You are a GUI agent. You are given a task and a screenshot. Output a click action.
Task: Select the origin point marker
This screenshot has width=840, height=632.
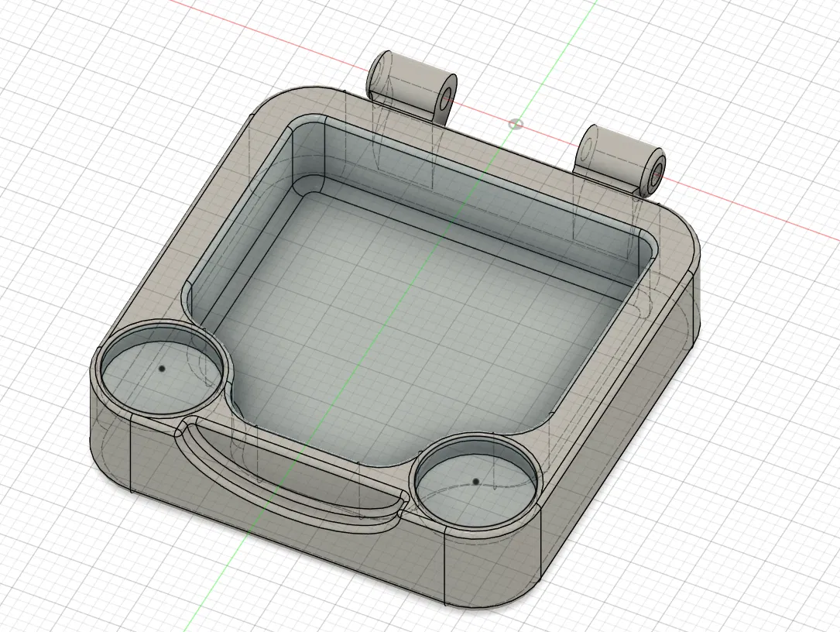pos(516,125)
